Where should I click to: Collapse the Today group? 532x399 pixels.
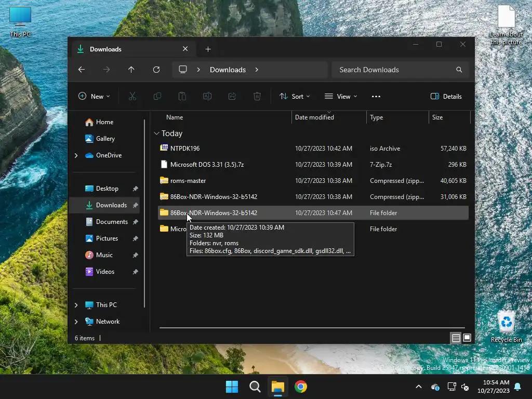pos(156,134)
